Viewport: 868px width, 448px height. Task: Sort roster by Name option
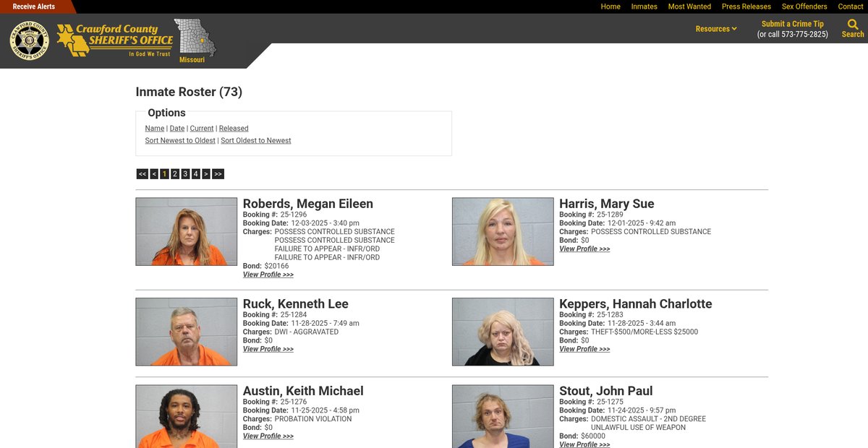coord(155,129)
